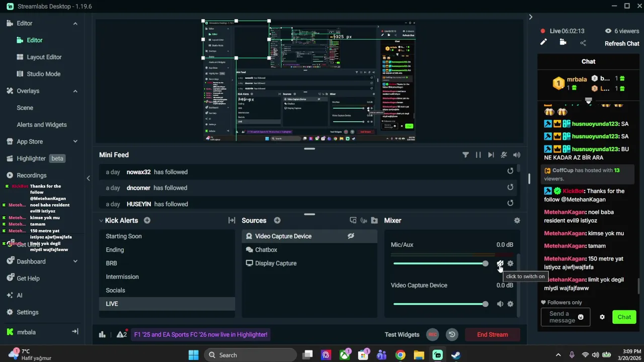
Task: Edit stream info with pencil icon
Action: (543, 43)
